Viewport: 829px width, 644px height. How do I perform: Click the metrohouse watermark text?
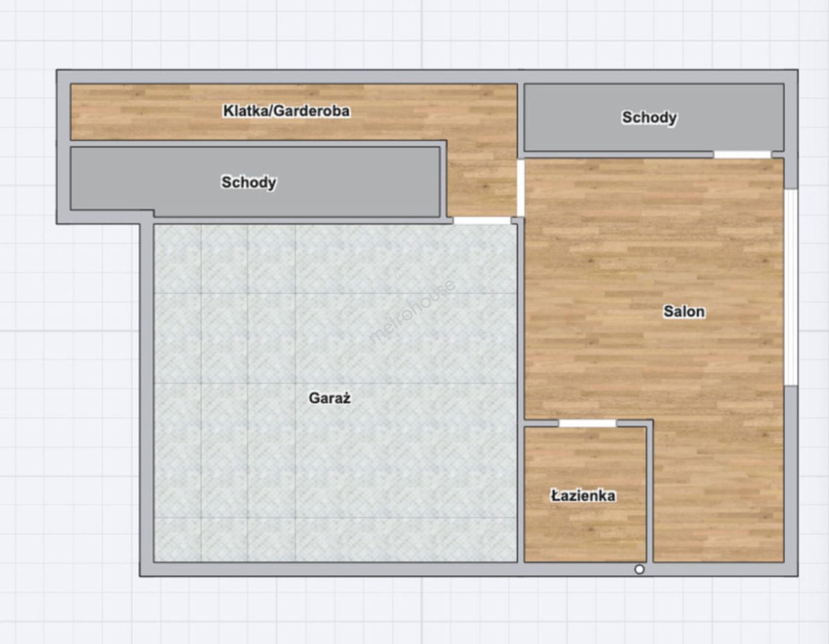pyautogui.click(x=412, y=311)
